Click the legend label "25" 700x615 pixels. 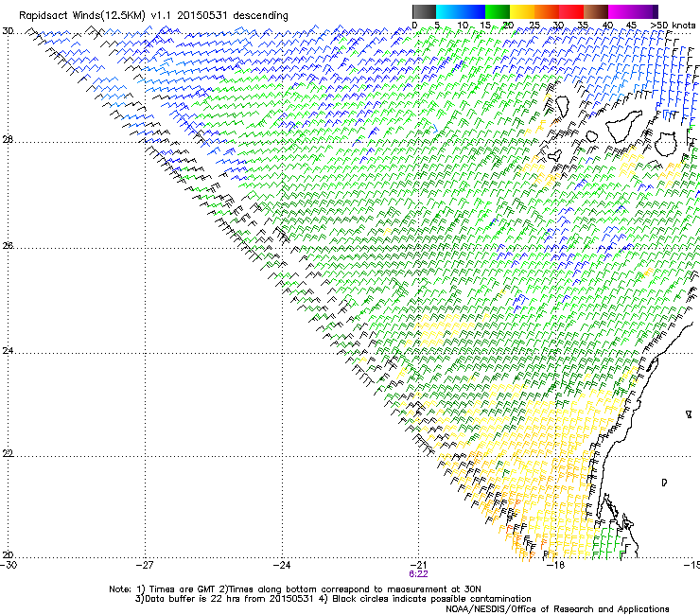(x=534, y=25)
